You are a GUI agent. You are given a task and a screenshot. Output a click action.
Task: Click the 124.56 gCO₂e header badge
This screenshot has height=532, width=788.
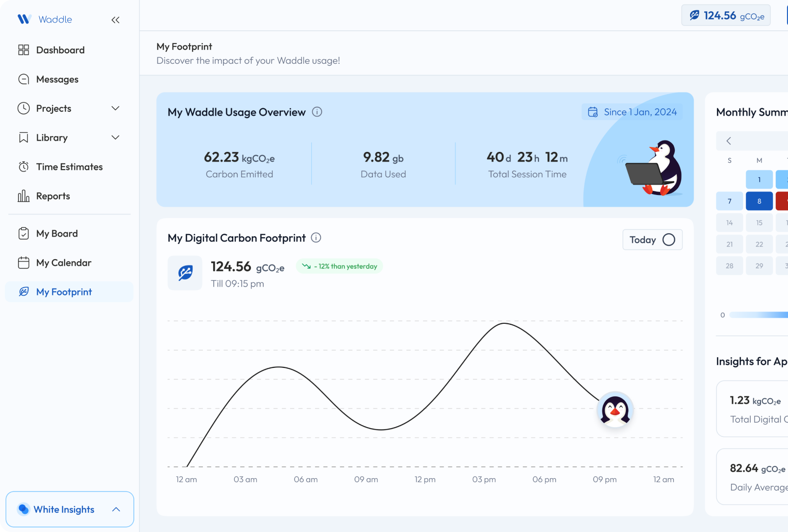(x=726, y=16)
